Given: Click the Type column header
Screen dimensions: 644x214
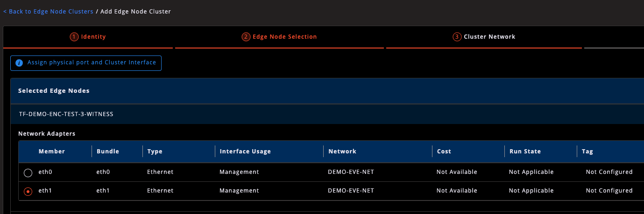Looking at the screenshot, I should (x=155, y=152).
